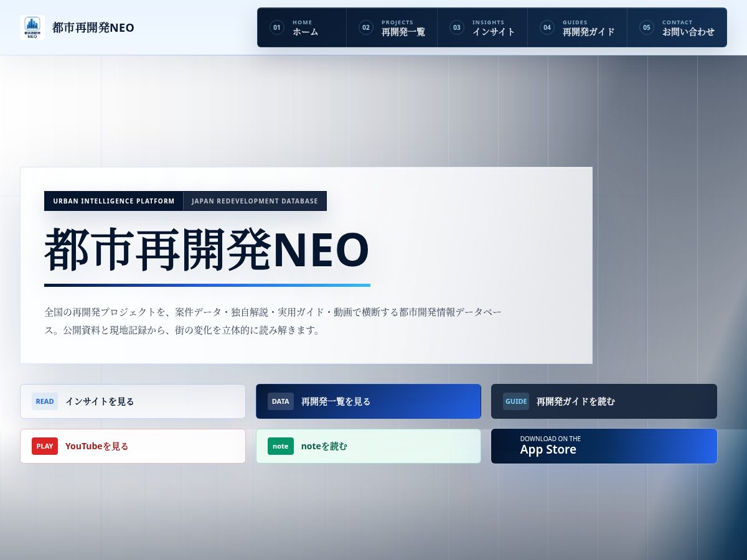
Task: Click the JAPAN REDEVELOPMENT DATABASE tag
Action: click(255, 201)
